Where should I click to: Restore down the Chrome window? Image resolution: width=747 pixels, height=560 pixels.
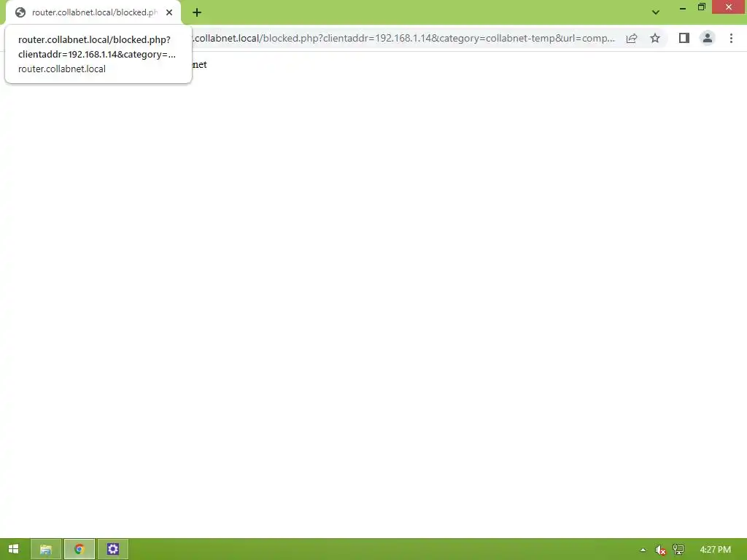(x=701, y=7)
